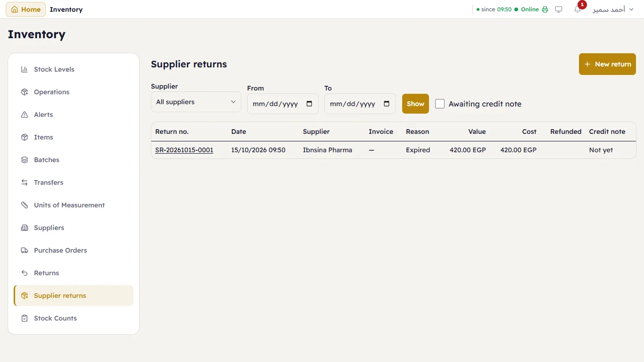Click the Suppliers building icon

tap(25, 228)
